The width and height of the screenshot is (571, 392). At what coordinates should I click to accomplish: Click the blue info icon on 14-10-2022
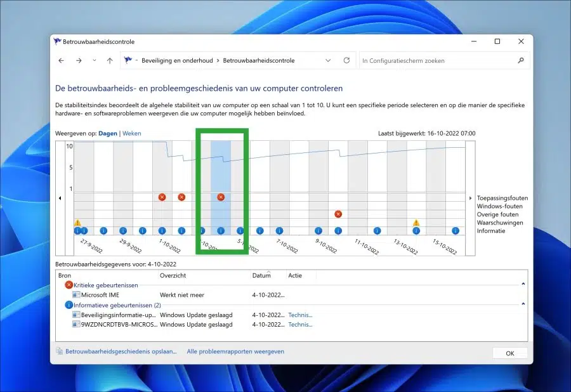[416, 231]
